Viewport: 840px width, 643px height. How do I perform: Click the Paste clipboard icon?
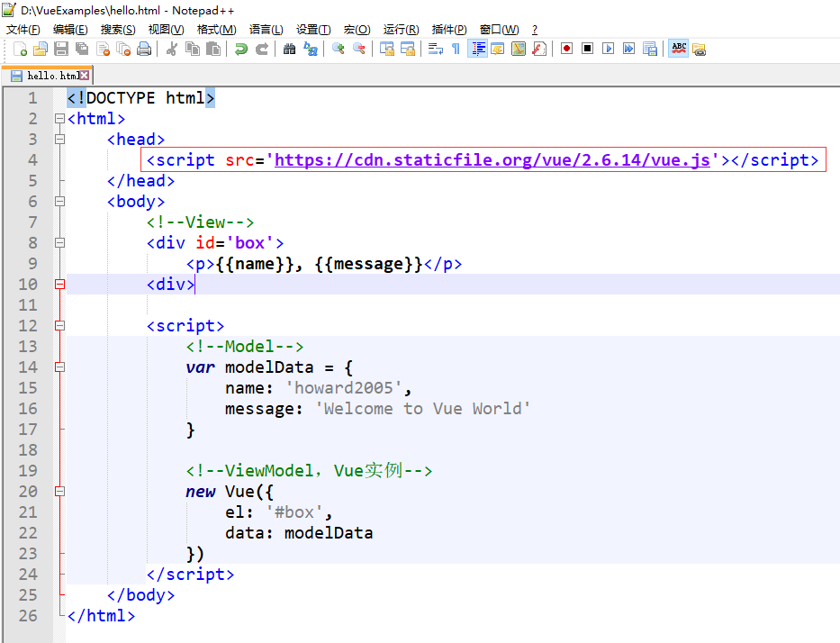point(213,50)
